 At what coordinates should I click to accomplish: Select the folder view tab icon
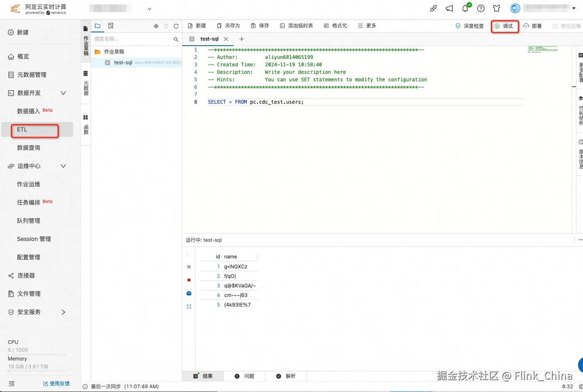[98, 26]
